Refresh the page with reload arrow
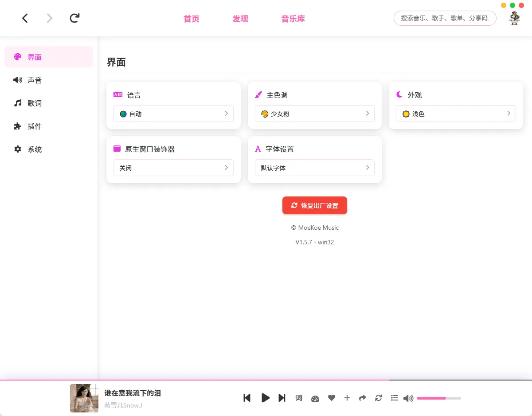The width and height of the screenshot is (532, 416). pos(74,18)
